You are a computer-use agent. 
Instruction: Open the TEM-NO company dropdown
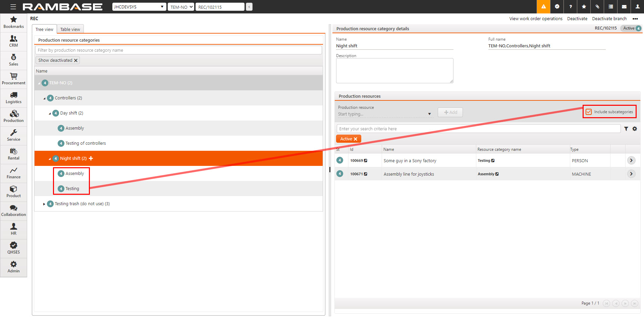point(181,7)
